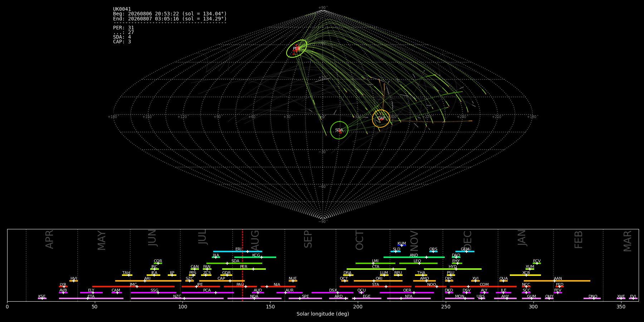Image resolution: width=644 pixels, height=322 pixels.
Task: Select the ARI shower label
Action: 147,279
